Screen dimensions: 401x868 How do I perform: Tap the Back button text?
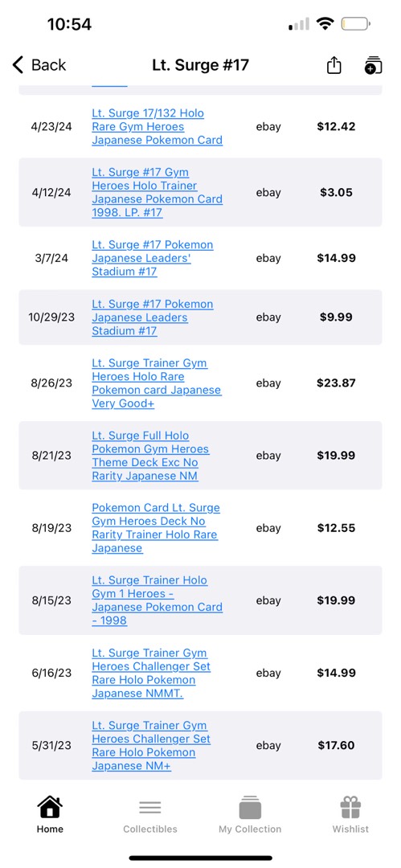tap(48, 65)
